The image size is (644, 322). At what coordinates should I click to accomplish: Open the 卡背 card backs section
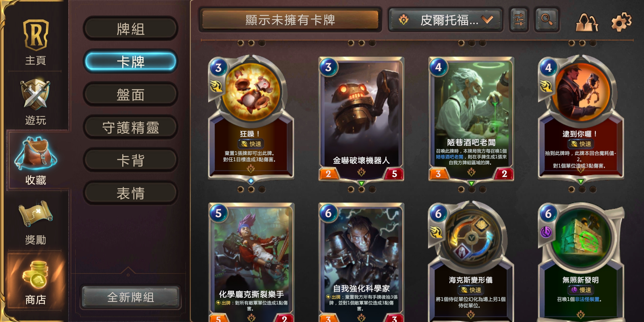(131, 160)
